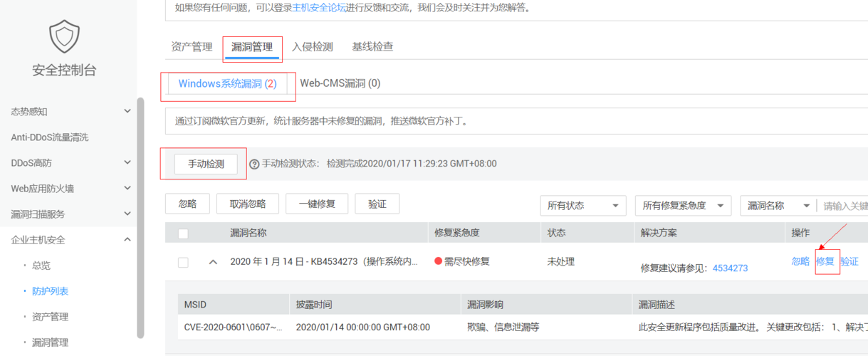868x356 pixels.
Task: Select the Windows系统漏洞 (2) sub-tab
Action: (227, 83)
